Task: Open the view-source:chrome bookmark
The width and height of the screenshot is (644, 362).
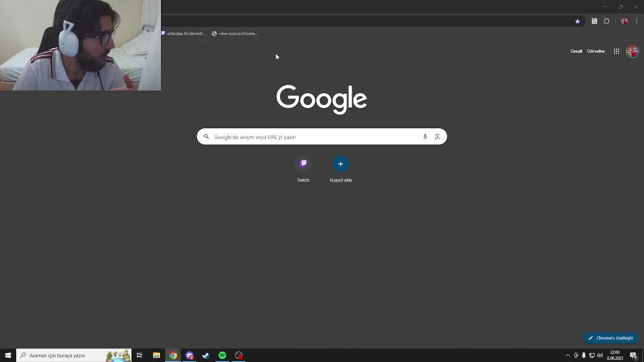Action: 234,34
